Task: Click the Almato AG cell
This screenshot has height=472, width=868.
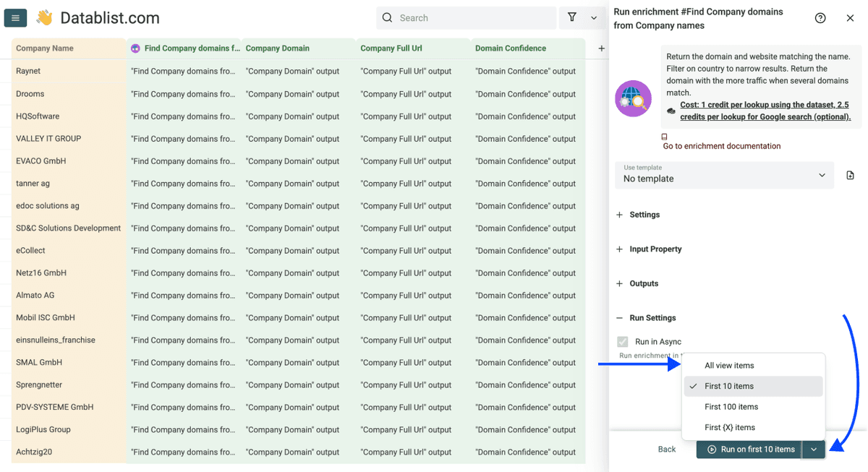Action: click(x=69, y=296)
